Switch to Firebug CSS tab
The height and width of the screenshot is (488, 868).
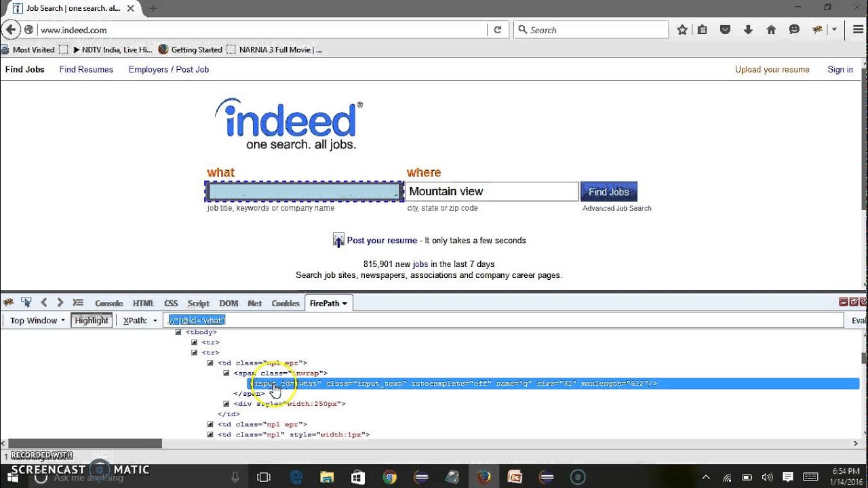[171, 304]
